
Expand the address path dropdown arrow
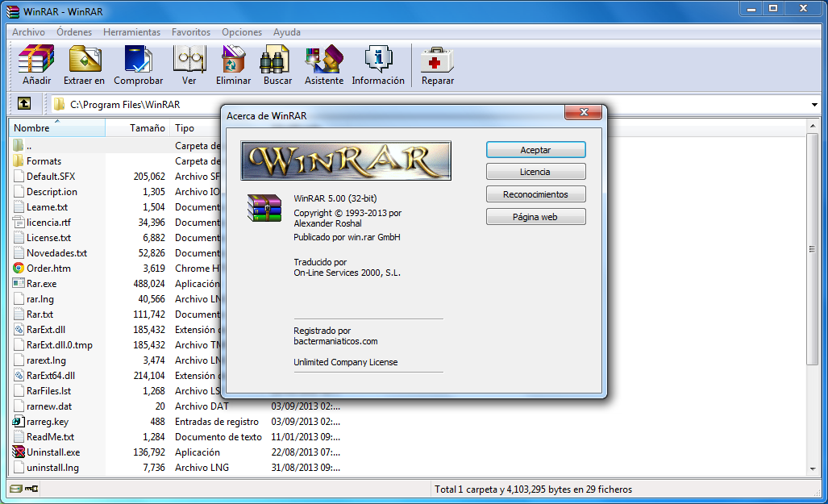tap(813, 105)
